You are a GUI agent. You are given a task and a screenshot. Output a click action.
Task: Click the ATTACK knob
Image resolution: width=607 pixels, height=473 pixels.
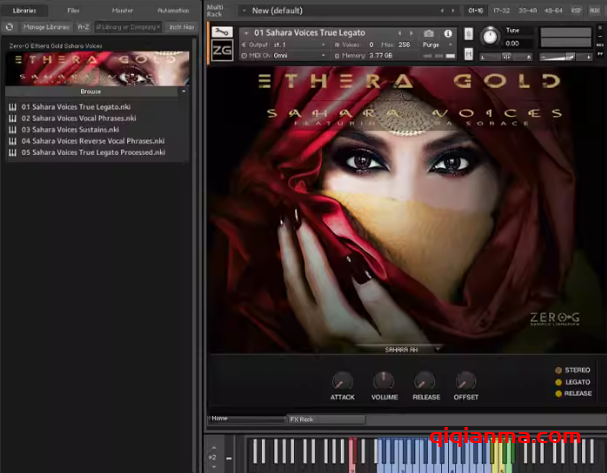(342, 381)
